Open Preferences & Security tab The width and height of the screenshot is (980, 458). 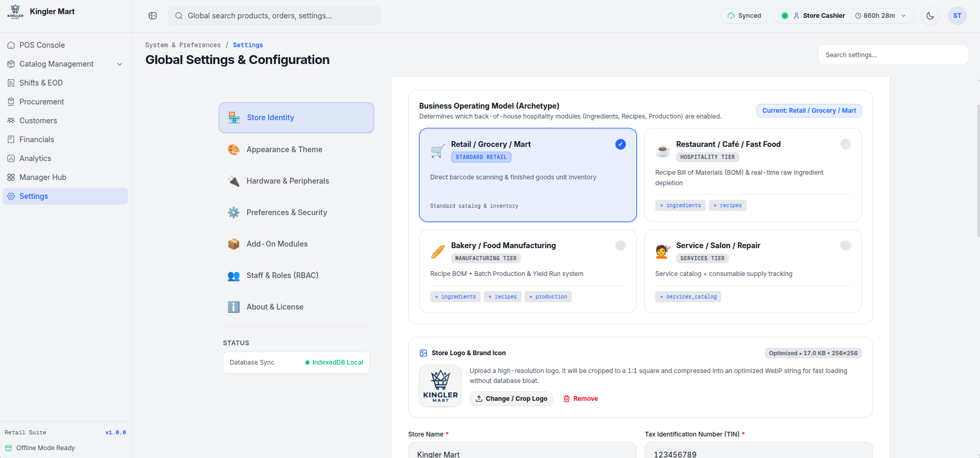tap(296, 212)
